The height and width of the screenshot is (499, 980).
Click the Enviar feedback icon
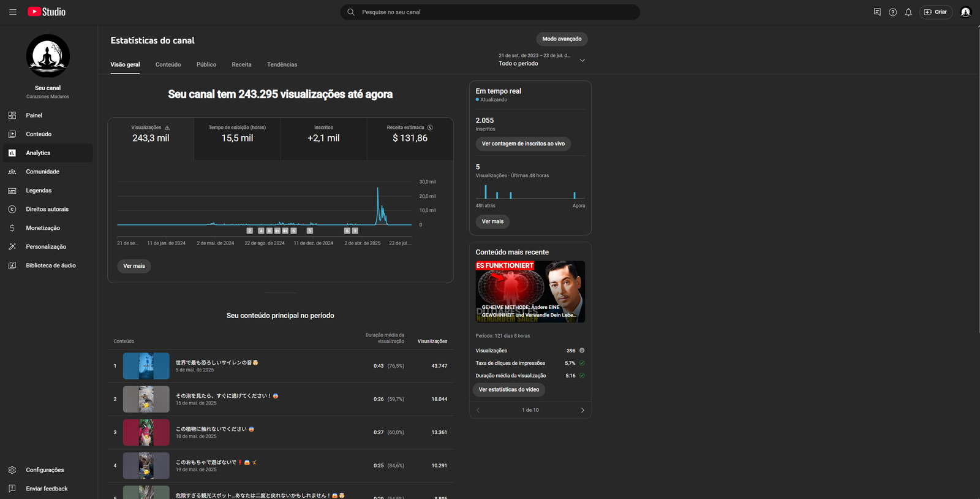[12, 489]
